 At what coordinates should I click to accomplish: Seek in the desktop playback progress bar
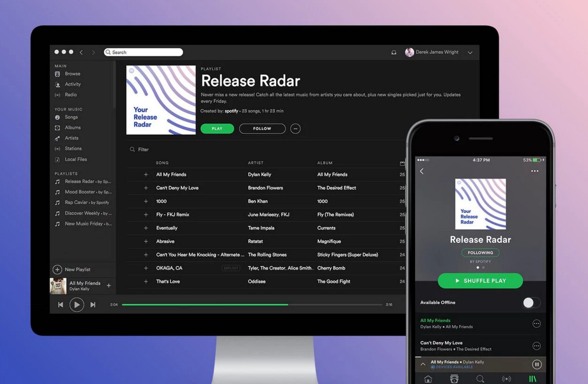point(252,305)
